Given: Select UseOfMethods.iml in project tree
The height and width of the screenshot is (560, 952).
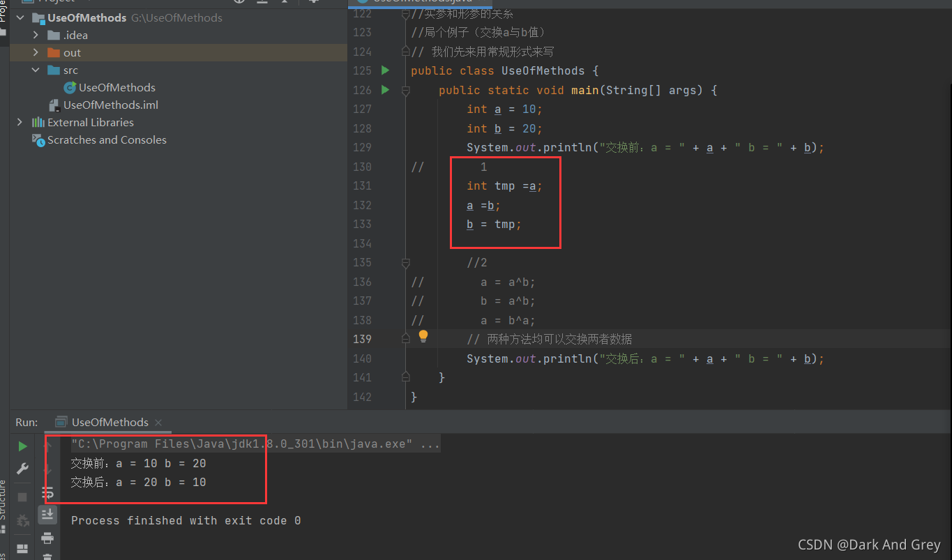Looking at the screenshot, I should pyautogui.click(x=111, y=105).
